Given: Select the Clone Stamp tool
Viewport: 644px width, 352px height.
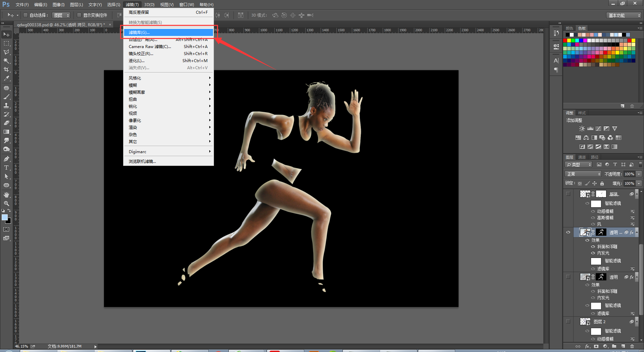Looking at the screenshot, I should pyautogui.click(x=6, y=105).
